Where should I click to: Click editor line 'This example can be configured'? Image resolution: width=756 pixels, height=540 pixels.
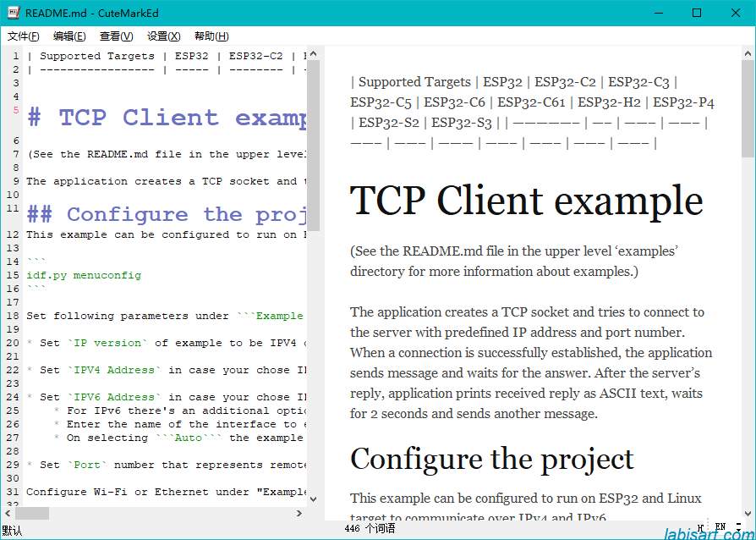click(167, 235)
